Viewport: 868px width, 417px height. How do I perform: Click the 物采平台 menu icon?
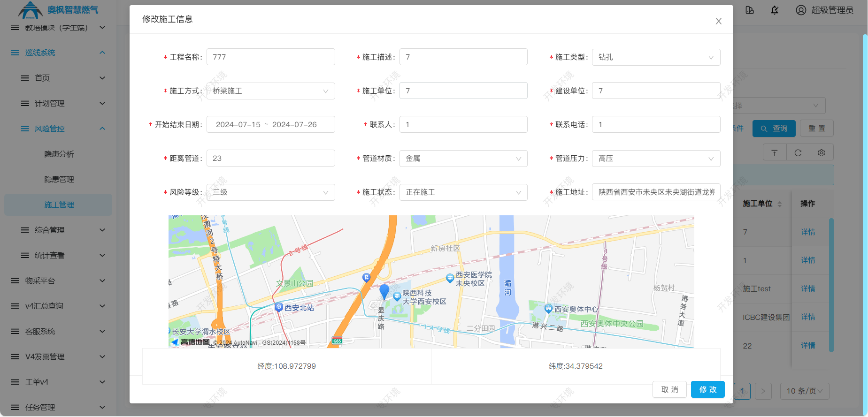(x=15, y=281)
